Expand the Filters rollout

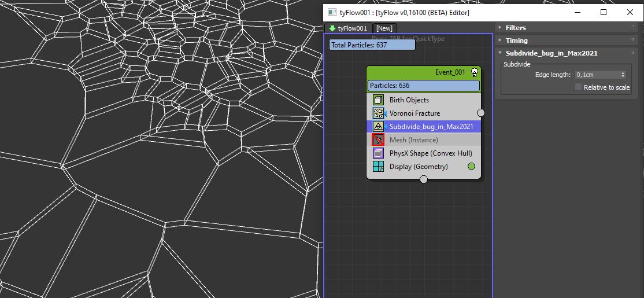[x=516, y=28]
